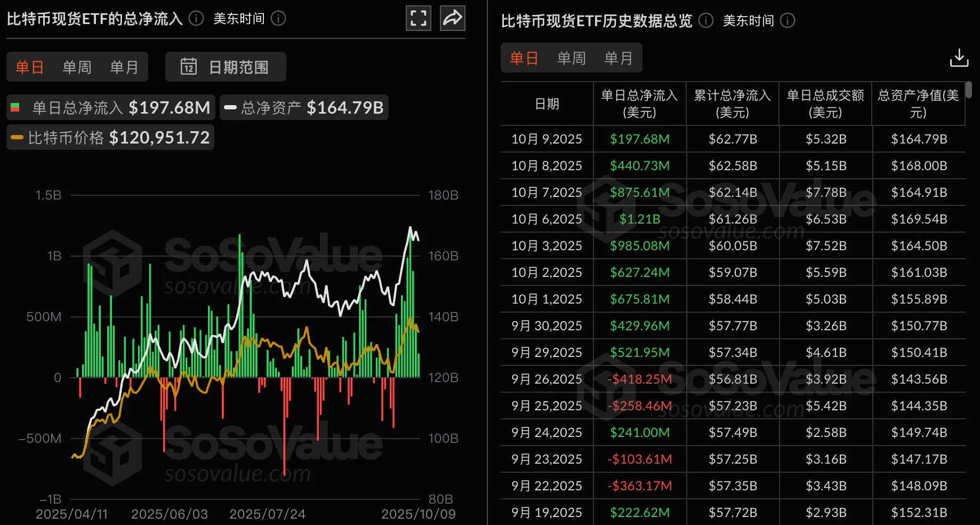Click info icon next to left 美东时间

pos(278,19)
